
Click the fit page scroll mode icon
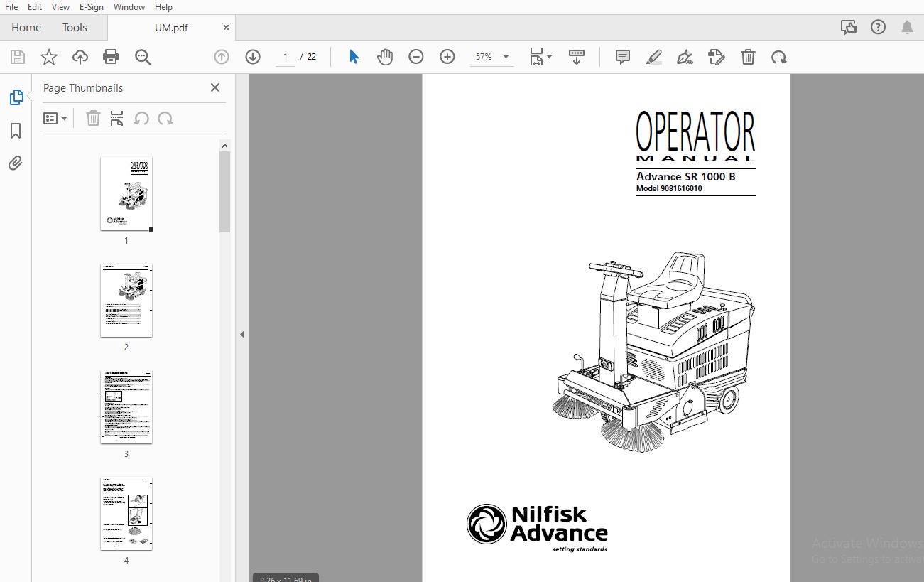click(537, 58)
